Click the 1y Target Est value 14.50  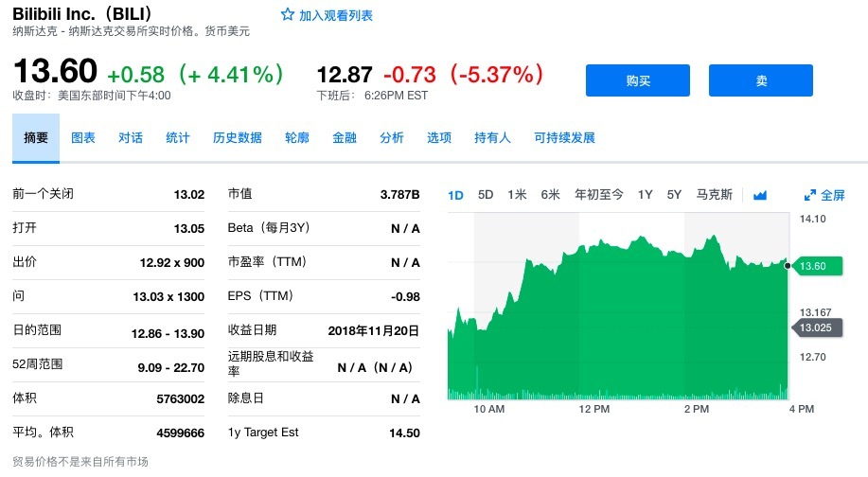(x=405, y=433)
